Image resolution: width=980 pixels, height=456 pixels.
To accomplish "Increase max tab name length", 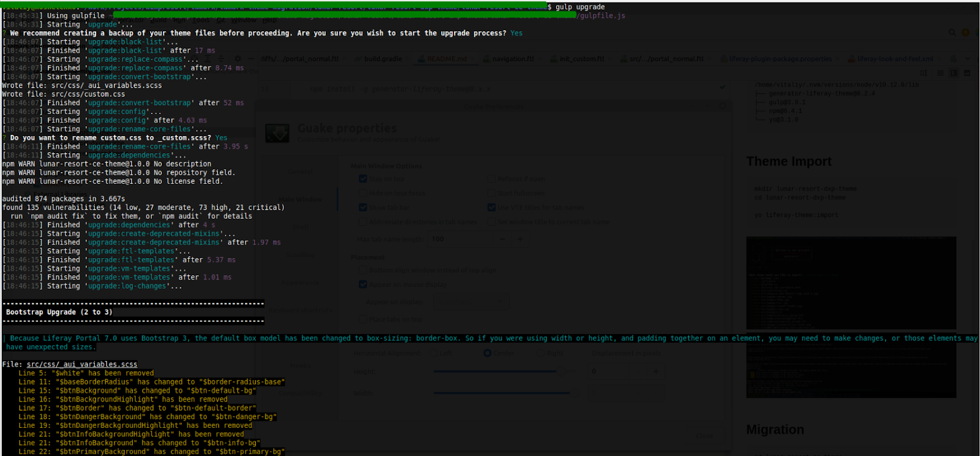I will click(520, 239).
